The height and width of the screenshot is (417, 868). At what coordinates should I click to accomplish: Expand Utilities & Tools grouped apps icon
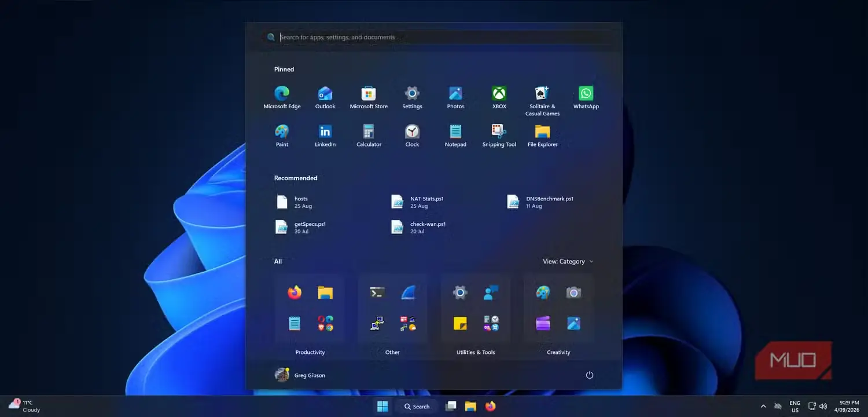pyautogui.click(x=491, y=323)
